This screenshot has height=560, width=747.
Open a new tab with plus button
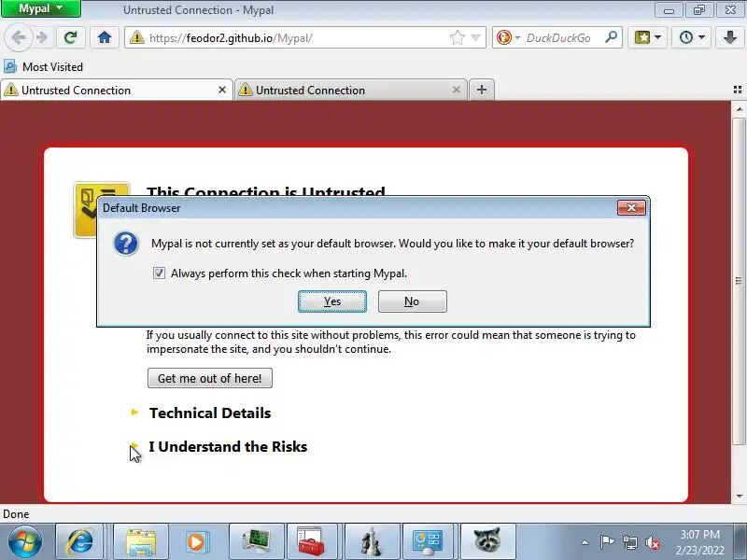[482, 90]
